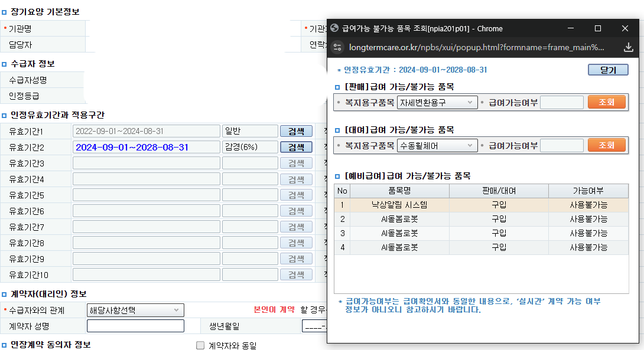Screen dimensions: 644x350
Task: Select the 낙상알림 시스템 table row
Action: click(x=399, y=204)
